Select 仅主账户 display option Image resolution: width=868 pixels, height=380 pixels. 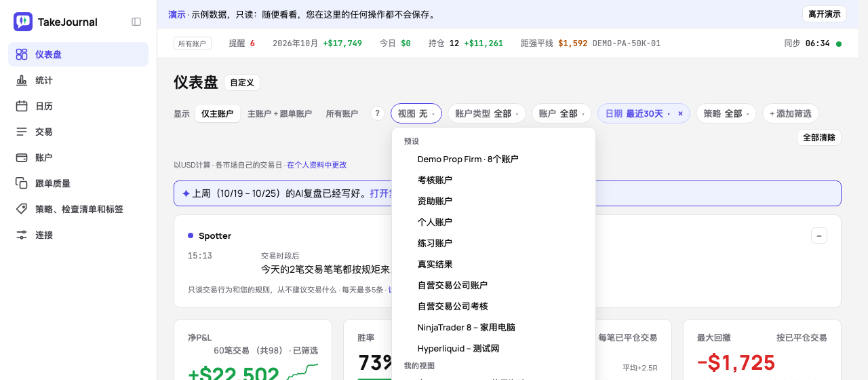217,114
